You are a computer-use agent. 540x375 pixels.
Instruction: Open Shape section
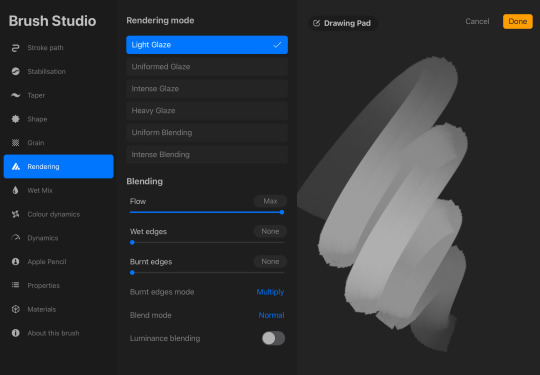[59, 119]
